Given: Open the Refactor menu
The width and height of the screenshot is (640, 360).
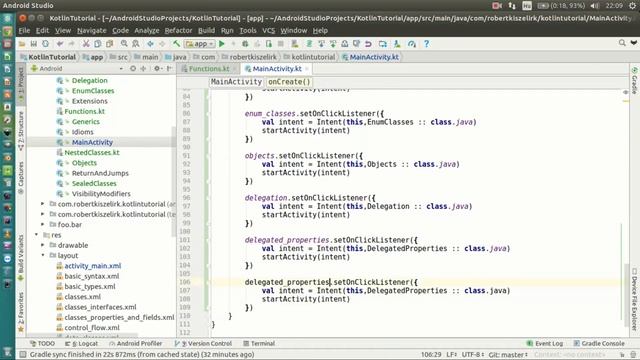Looking at the screenshot, I should pos(178,31).
